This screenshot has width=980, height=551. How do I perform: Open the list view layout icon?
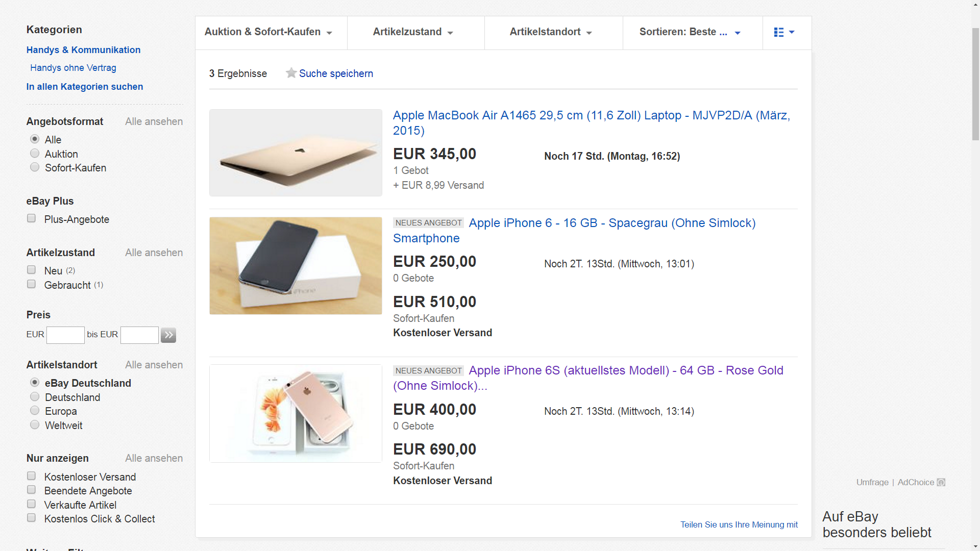pos(785,32)
